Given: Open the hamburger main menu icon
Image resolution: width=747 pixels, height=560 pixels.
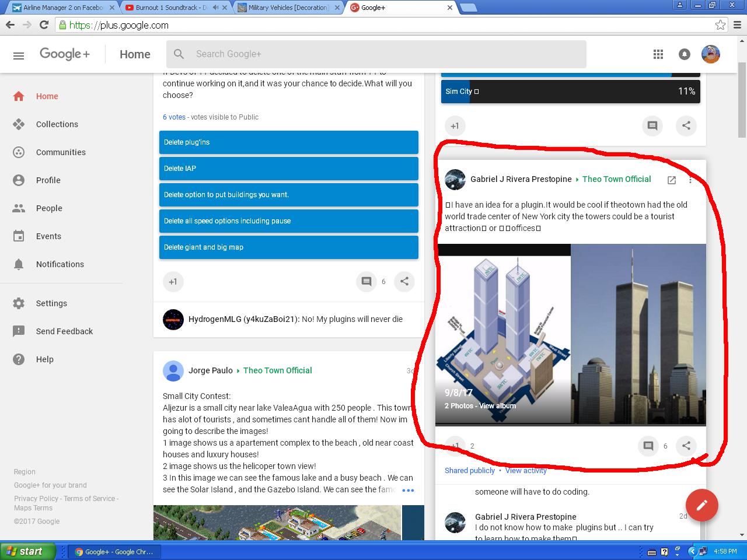Looking at the screenshot, I should [19, 55].
